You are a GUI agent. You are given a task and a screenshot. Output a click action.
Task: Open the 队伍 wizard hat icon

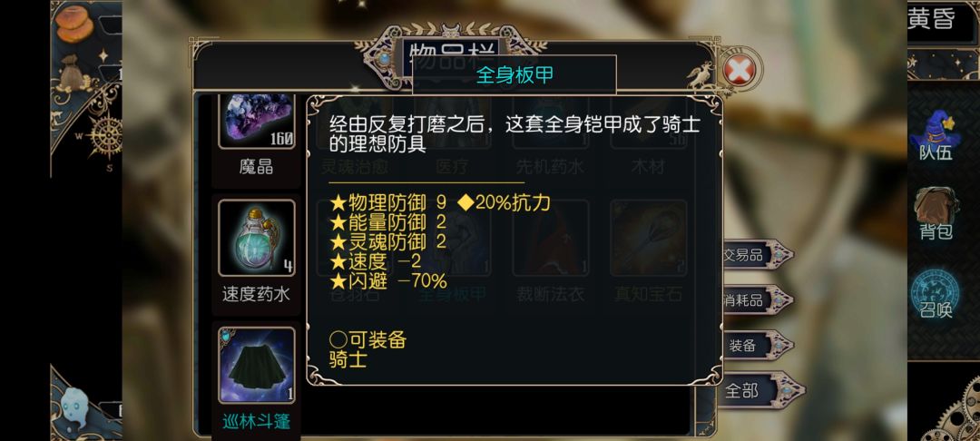(x=936, y=135)
